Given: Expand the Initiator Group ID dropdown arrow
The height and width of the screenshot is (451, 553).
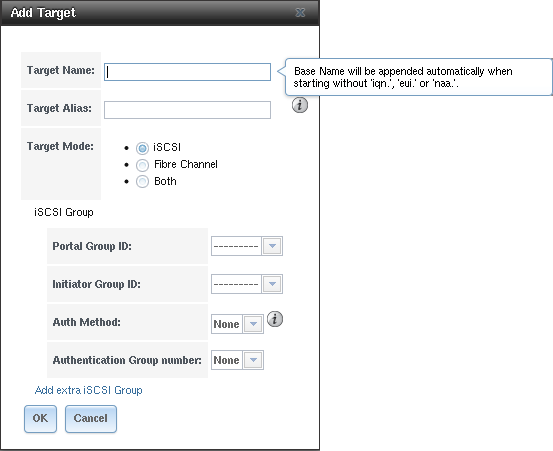Looking at the screenshot, I should pyautogui.click(x=272, y=284).
